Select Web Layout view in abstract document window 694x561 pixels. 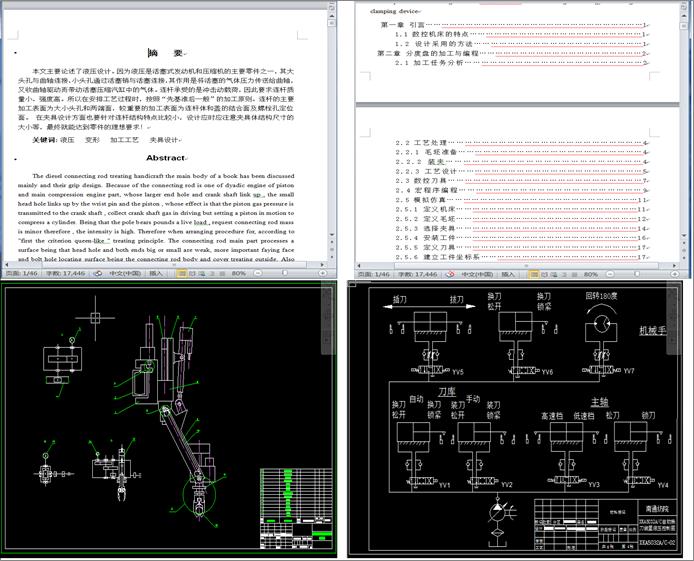point(202,273)
